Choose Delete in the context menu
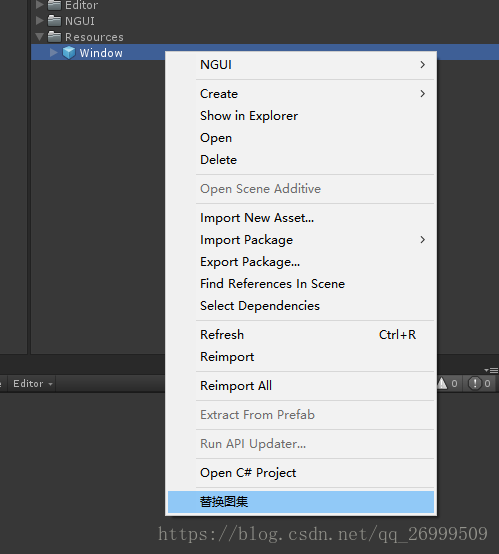 coord(301,160)
